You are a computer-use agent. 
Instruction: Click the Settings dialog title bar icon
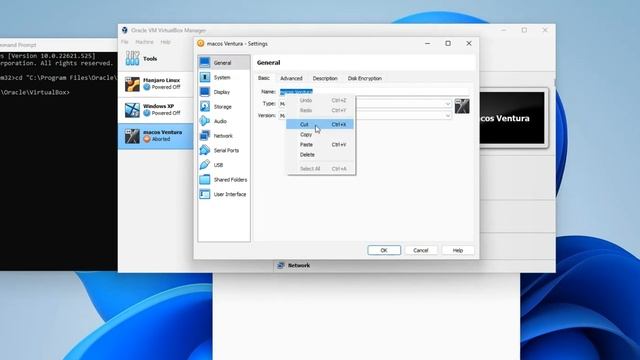point(200,43)
